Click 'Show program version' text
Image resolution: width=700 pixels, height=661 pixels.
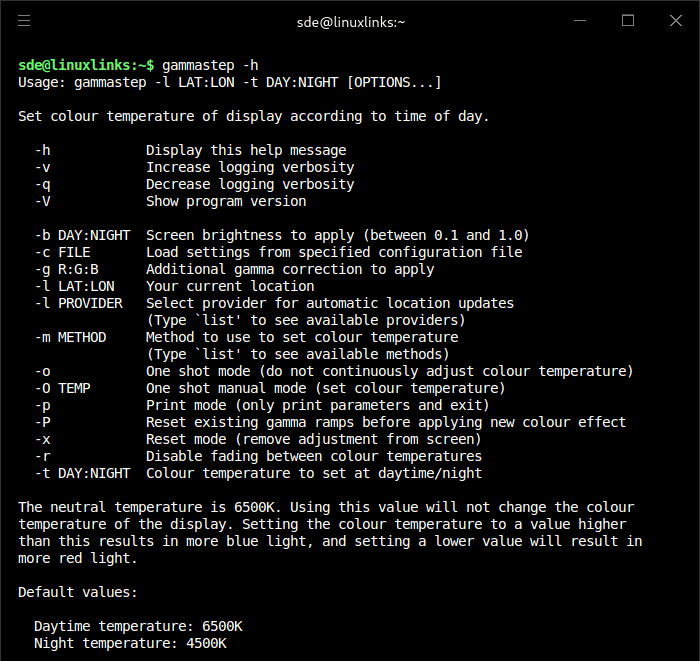tap(226, 201)
